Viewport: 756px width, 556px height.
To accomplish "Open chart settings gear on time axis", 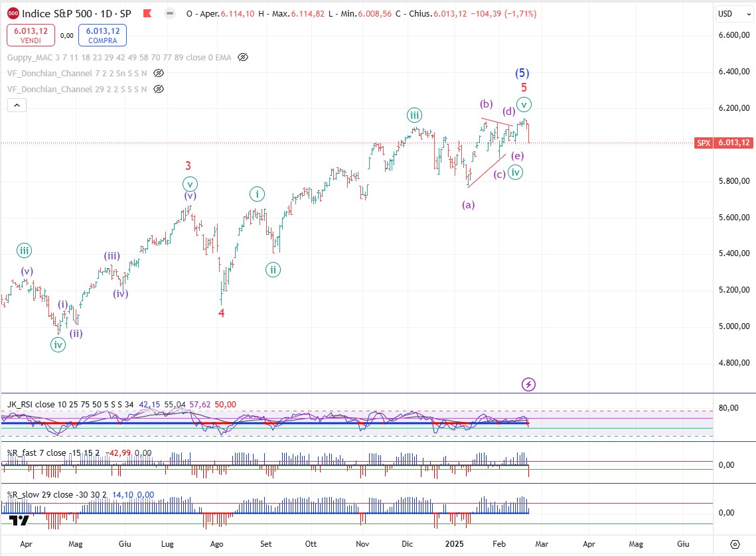I will (735, 545).
